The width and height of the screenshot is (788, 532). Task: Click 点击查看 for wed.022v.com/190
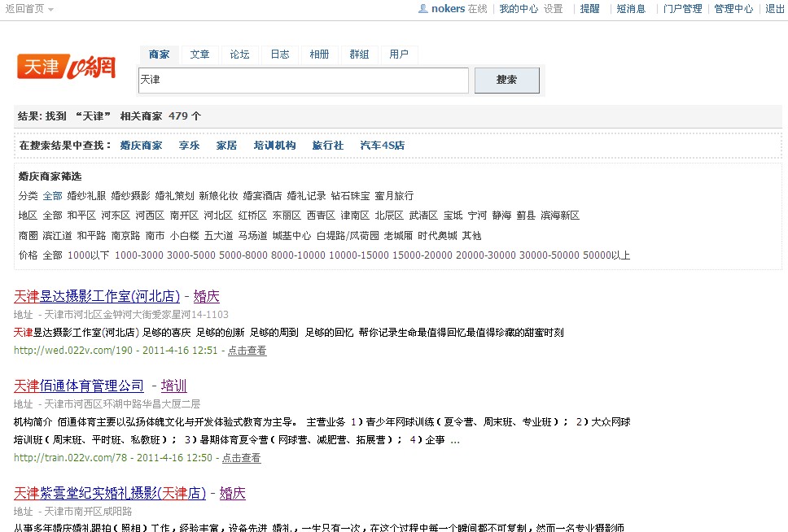(x=247, y=351)
